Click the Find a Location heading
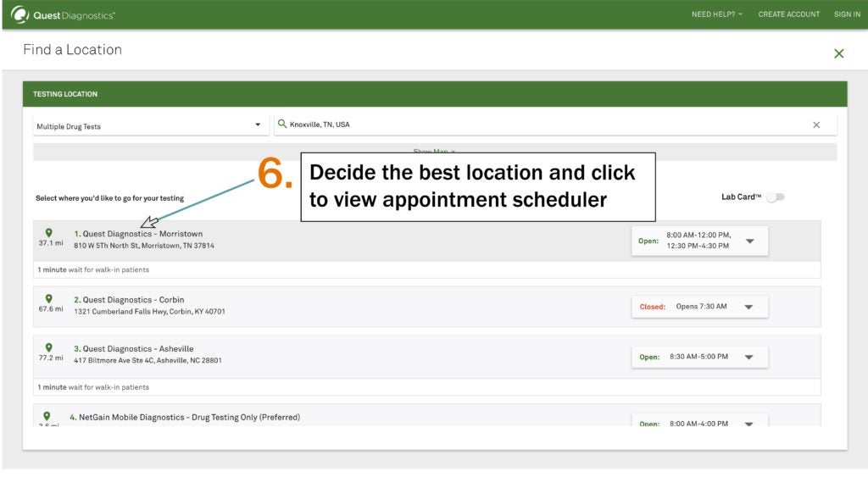The height and width of the screenshot is (488, 868). tap(73, 50)
